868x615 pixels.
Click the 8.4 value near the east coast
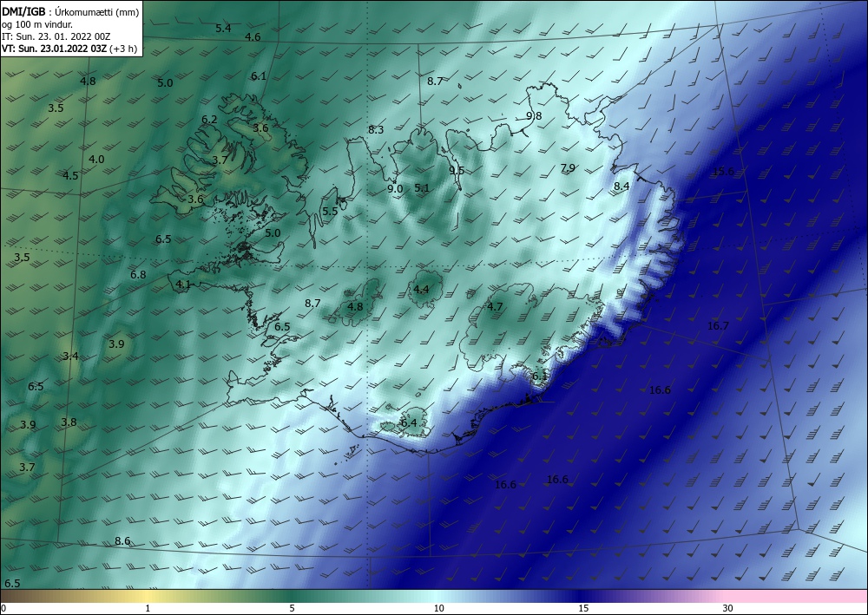[x=621, y=186]
